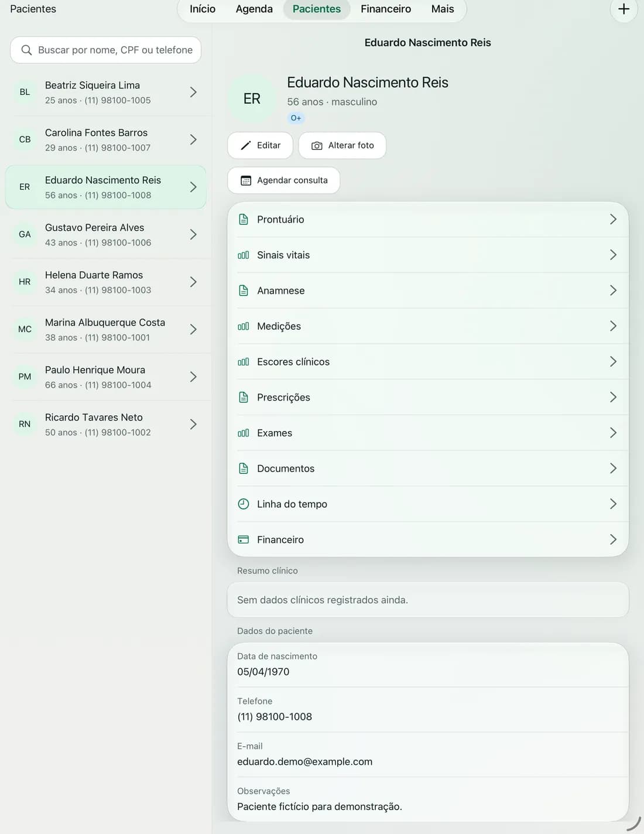Click the ER avatar in patient list
The width and height of the screenshot is (644, 834).
25,187
